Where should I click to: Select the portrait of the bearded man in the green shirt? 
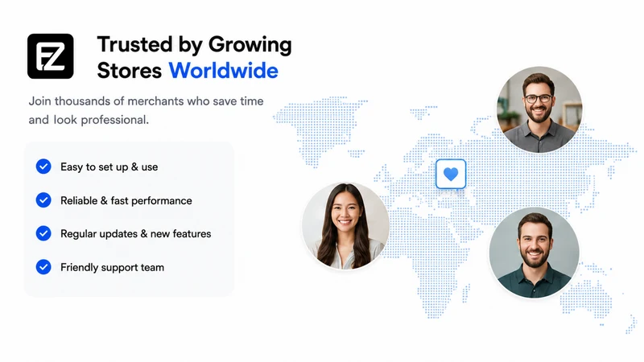coord(534,253)
